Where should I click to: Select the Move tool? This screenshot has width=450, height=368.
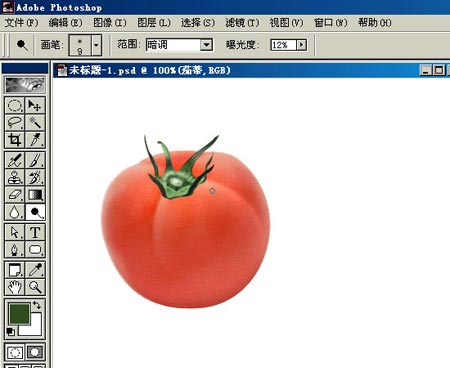(35, 106)
